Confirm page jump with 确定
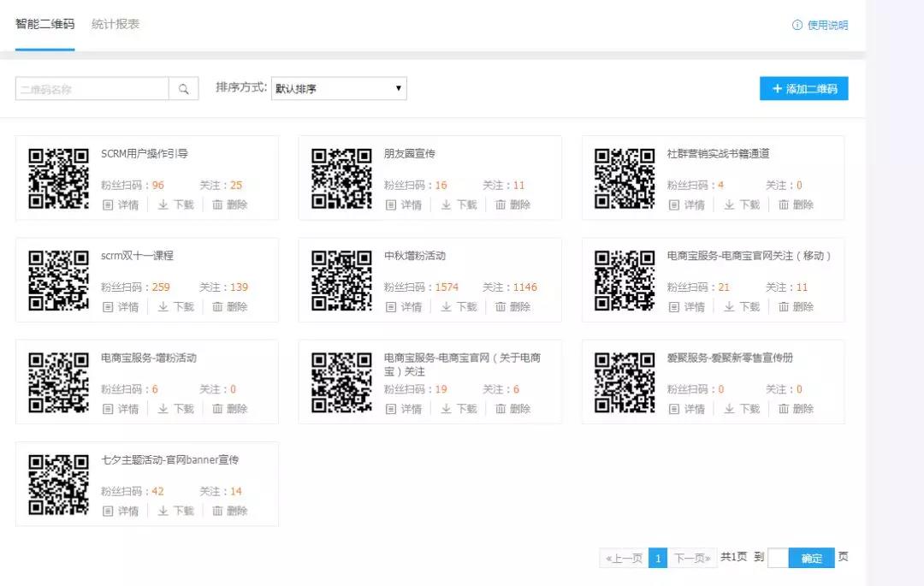Screen dimensions: 924x586 click(811, 558)
